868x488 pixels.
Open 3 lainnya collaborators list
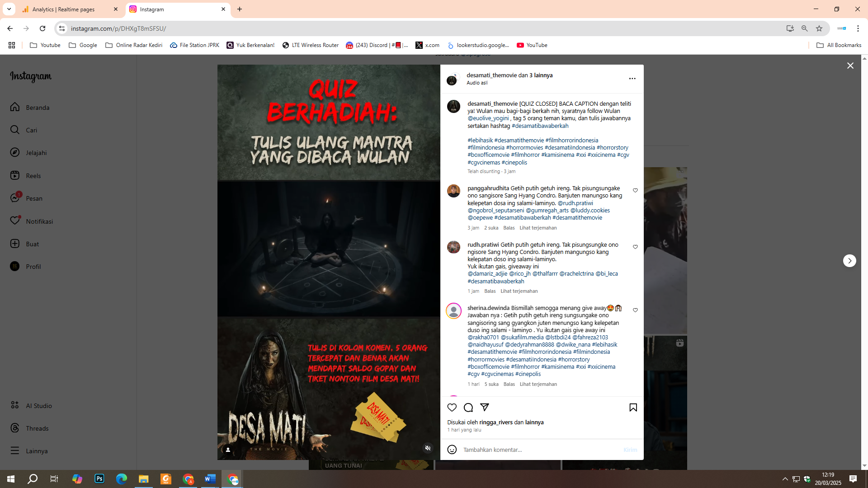(541, 75)
